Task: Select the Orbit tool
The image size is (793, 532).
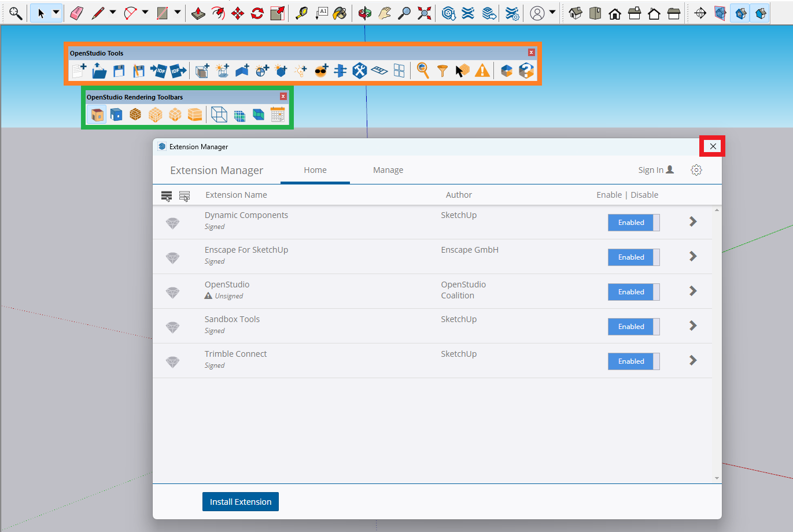Action: [364, 13]
